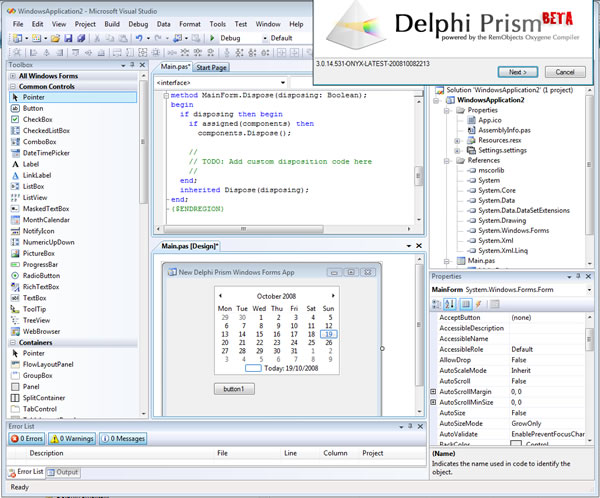Image resolution: width=600 pixels, height=498 pixels.
Task: Switch Properties to Categorized view
Action: pos(436,304)
